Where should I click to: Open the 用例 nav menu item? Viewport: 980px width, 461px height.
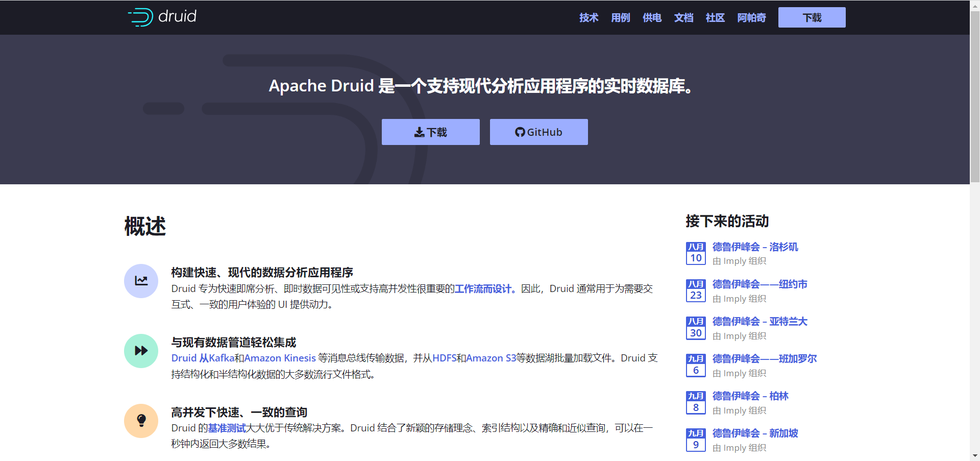(x=620, y=18)
